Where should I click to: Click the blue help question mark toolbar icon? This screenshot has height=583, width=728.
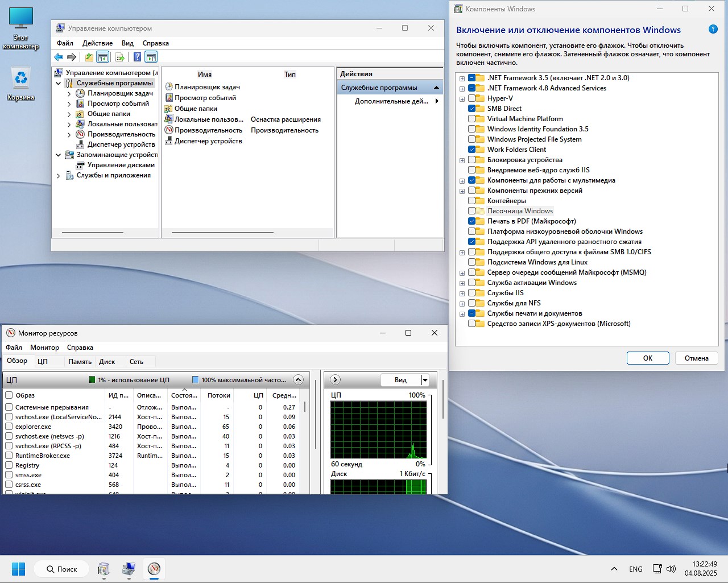point(137,57)
